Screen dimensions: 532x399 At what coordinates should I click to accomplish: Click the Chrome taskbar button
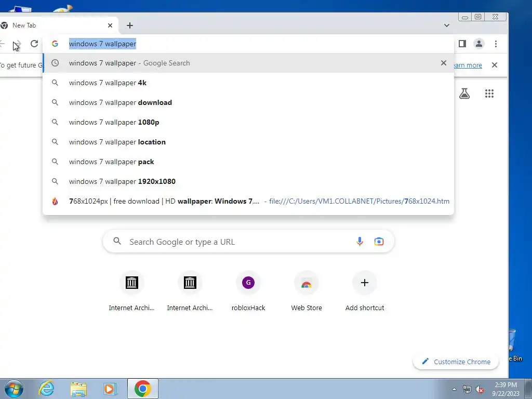pos(143,389)
